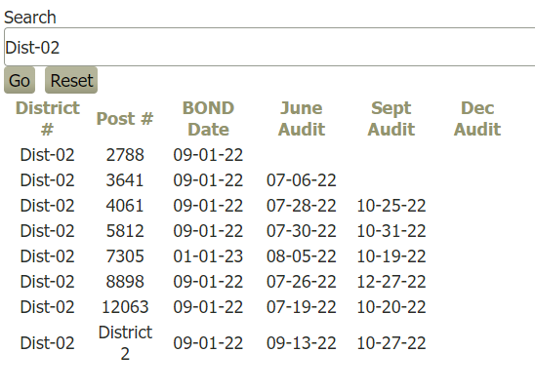Screen dimensions: 535x392
Task: Click the Sept audit date 12-27-22
Action: pyautogui.click(x=391, y=282)
